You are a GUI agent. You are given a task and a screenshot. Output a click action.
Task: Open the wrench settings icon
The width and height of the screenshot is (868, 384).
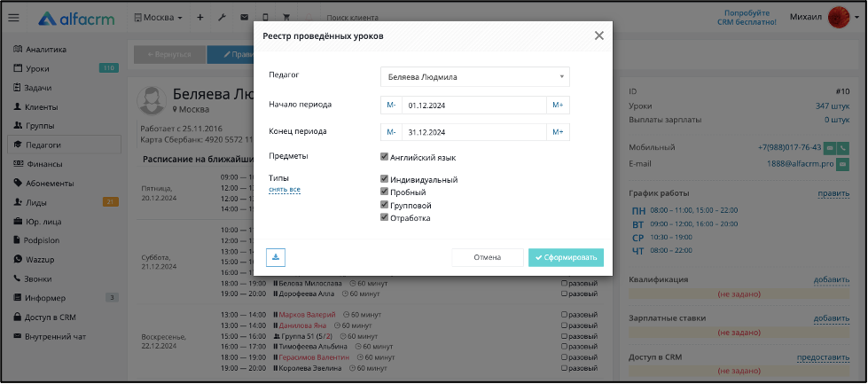point(222,18)
